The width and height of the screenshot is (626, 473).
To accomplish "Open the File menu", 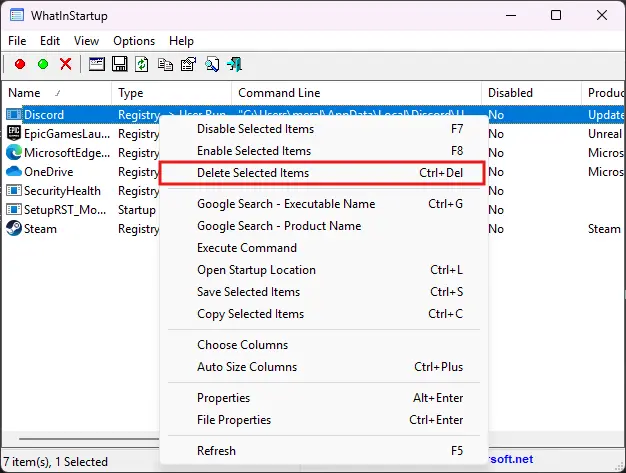I will (x=17, y=41).
